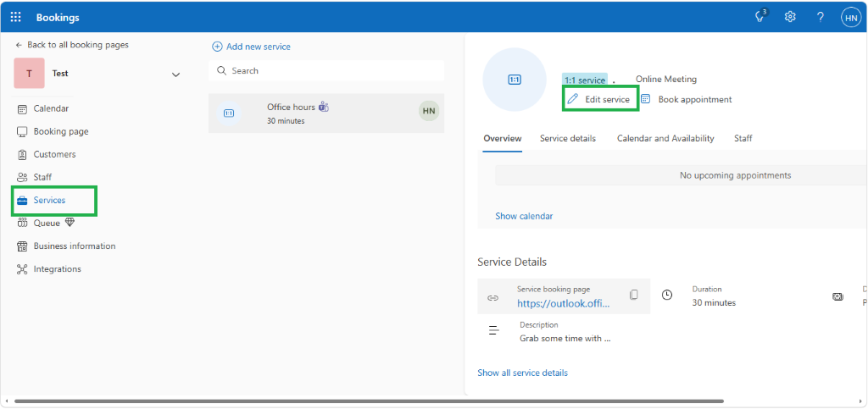Open the app launcher waffle icon
This screenshot has width=868, height=409.
[x=16, y=17]
